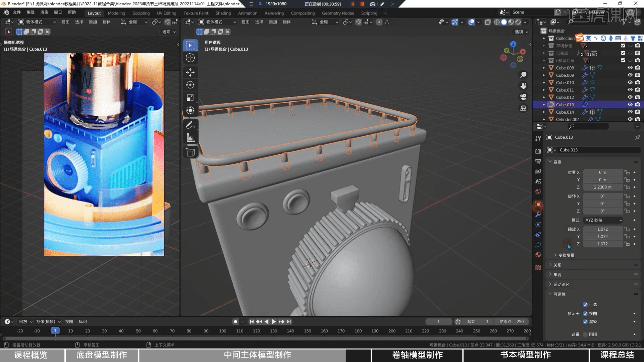Activate the Rotate tool
This screenshot has width=644, height=362.
190,85
